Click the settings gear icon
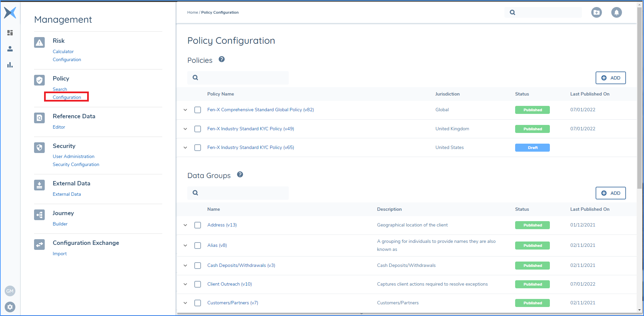Screen dimensions: 644x316 (x=10, y=307)
